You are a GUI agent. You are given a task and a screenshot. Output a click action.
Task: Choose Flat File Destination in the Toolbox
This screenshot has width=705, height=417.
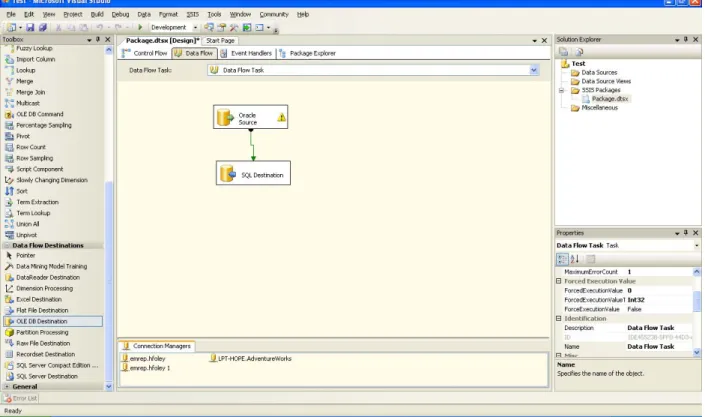[x=42, y=310]
